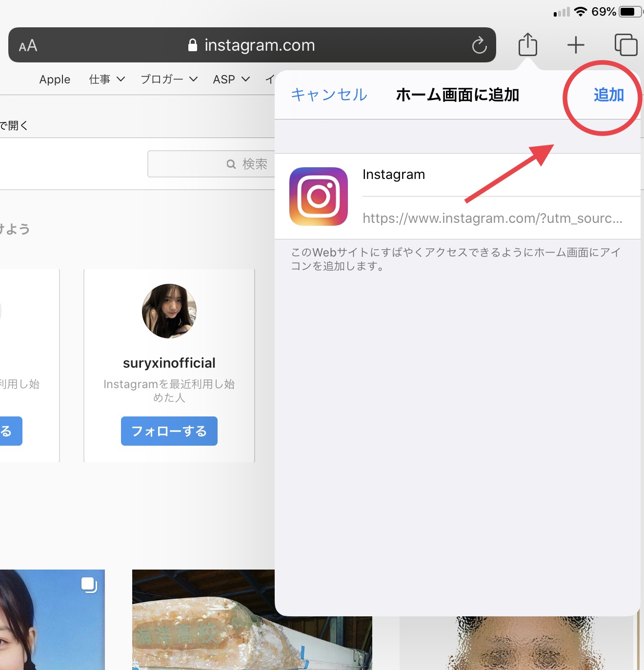This screenshot has width=644, height=670.
Task: Reload the instagram.com page
Action: click(x=480, y=45)
